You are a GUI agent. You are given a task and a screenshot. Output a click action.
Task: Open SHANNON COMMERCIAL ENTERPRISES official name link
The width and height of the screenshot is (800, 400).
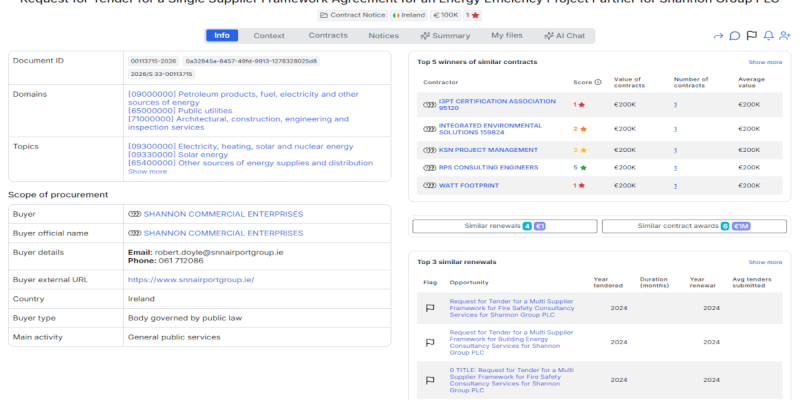click(x=223, y=233)
